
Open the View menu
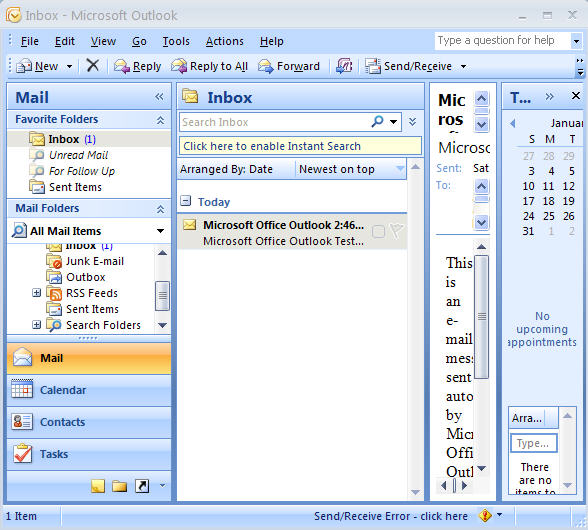coord(103,41)
